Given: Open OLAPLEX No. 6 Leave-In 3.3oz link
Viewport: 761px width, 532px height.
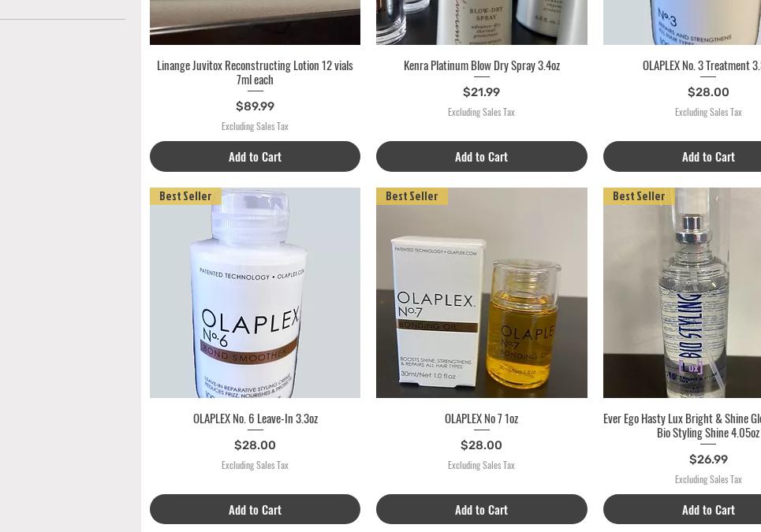Looking at the screenshot, I should 256,419.
